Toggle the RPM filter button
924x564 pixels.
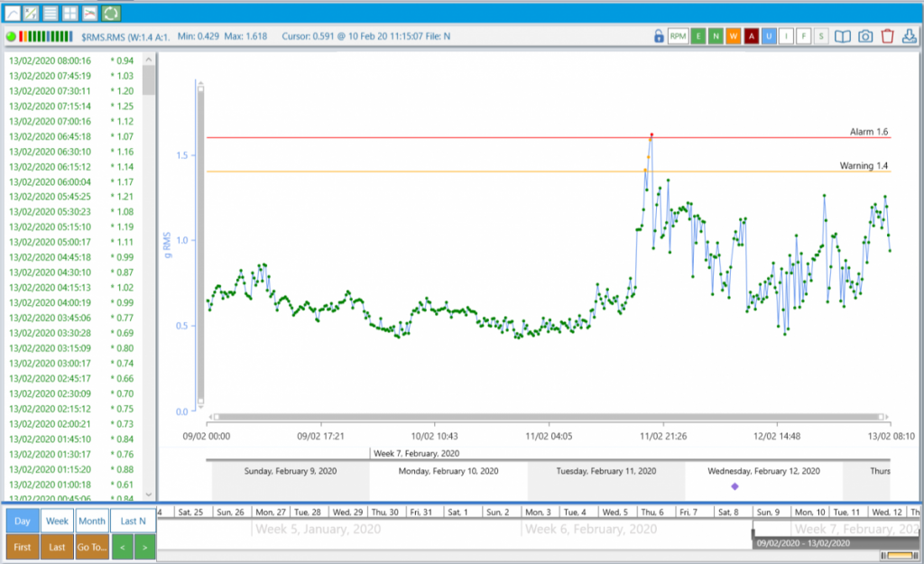(679, 36)
